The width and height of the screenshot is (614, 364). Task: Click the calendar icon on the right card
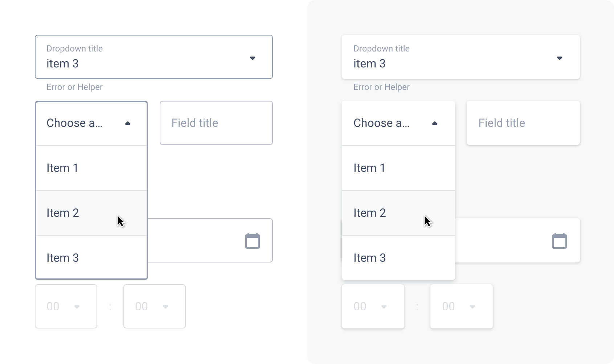click(x=560, y=240)
